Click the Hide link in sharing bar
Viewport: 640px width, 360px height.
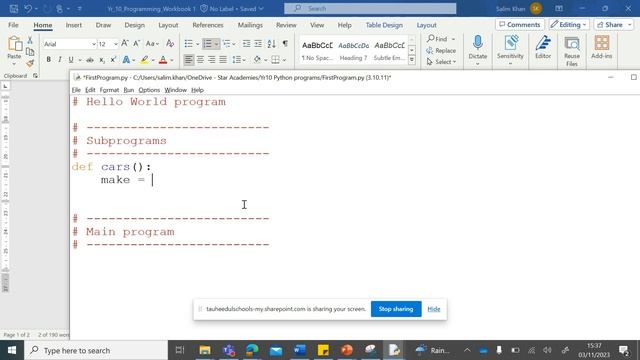(433, 309)
